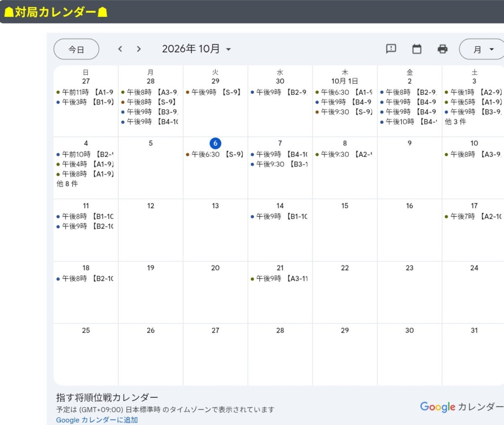Viewport: 504px width, 425px height.
Task: Open the 午後9:30【S-9】event on 10月 1日
Action: [344, 112]
